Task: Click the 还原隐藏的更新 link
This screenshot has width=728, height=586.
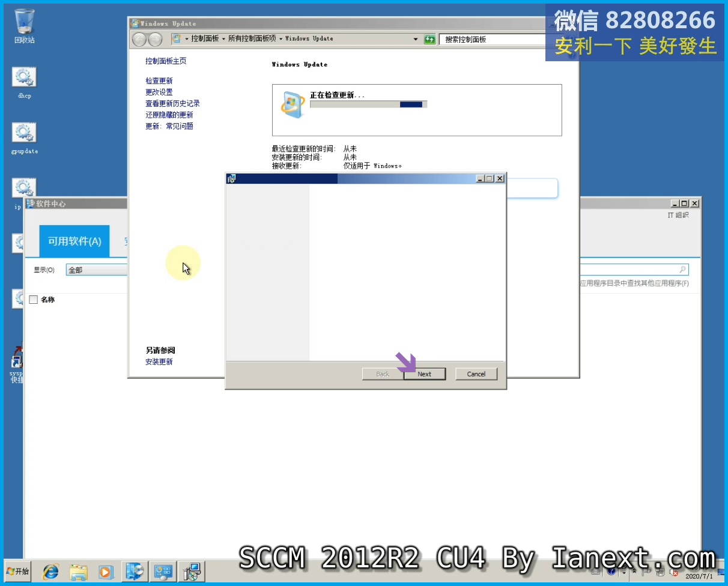Action: pyautogui.click(x=169, y=115)
